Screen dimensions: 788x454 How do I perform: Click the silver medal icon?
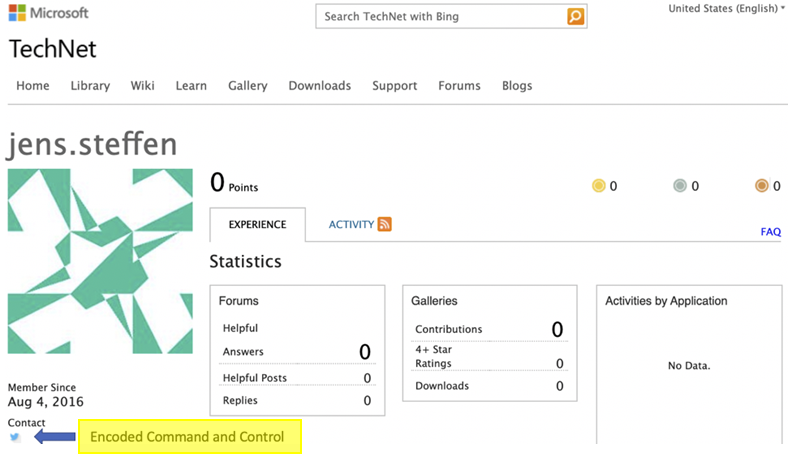click(680, 186)
